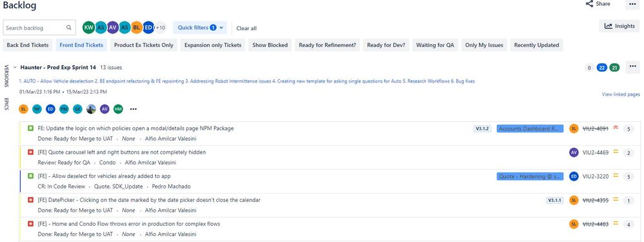Image resolution: width=644 pixels, height=242 pixels.
Task: Toggle the Front End Tickets filter
Action: click(81, 45)
